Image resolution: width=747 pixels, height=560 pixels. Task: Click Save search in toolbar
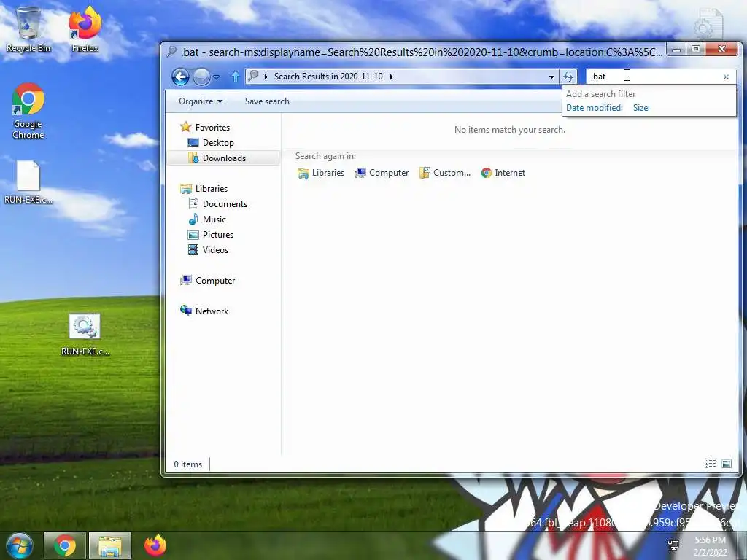tap(267, 101)
